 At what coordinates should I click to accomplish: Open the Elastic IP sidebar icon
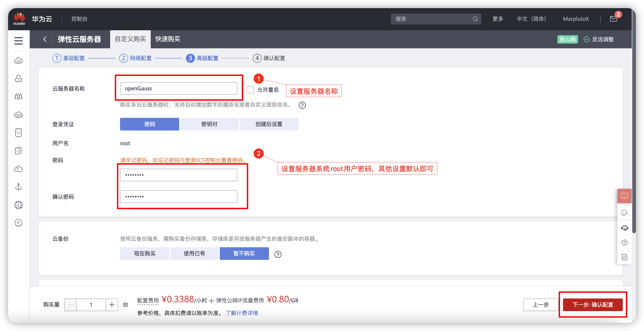[x=19, y=223]
